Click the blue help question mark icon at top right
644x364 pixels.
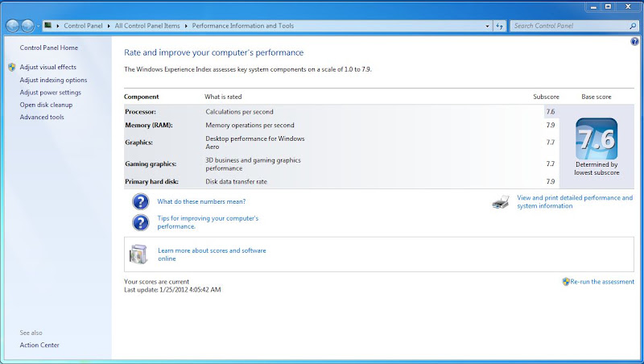634,42
